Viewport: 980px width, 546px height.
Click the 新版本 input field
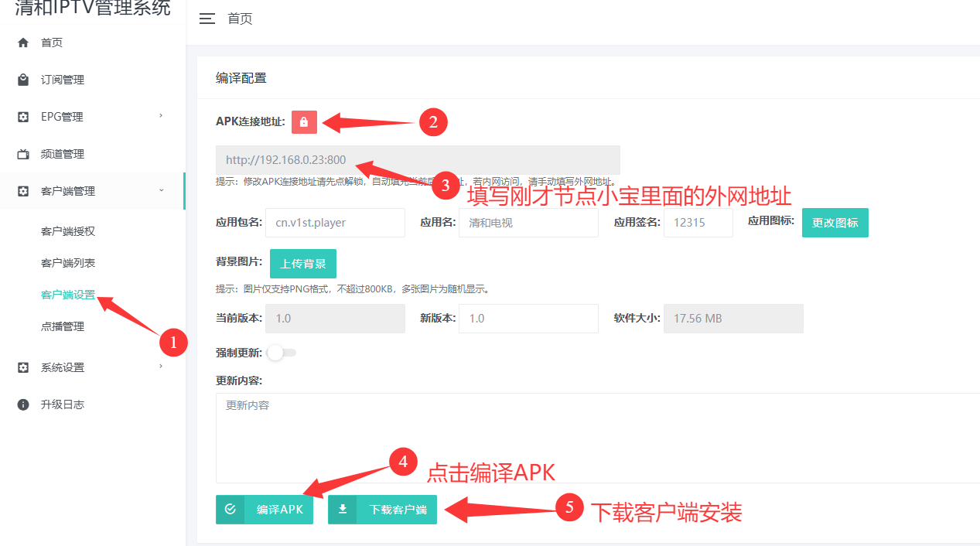528,319
